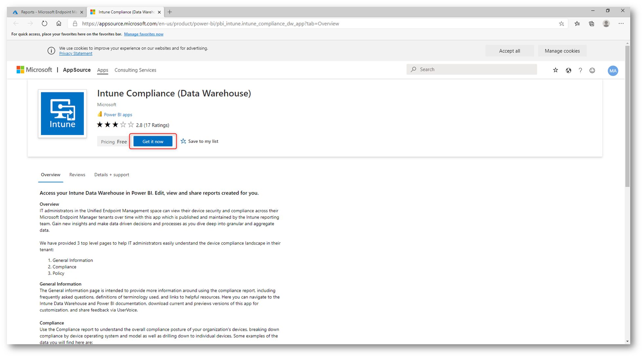This screenshot has height=358, width=644.
Task: Click Manage favorites now link
Action: 144,34
